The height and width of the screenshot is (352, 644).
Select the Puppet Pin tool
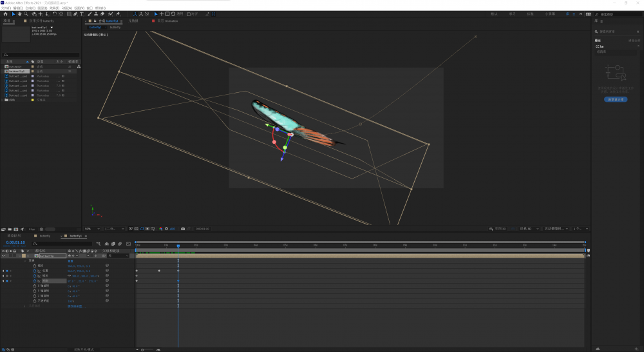tap(118, 14)
